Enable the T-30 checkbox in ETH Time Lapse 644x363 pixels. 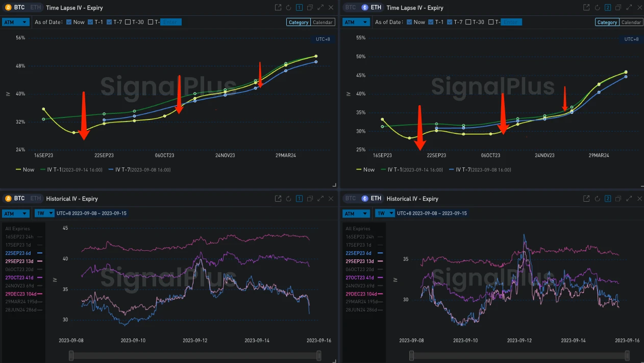point(468,22)
